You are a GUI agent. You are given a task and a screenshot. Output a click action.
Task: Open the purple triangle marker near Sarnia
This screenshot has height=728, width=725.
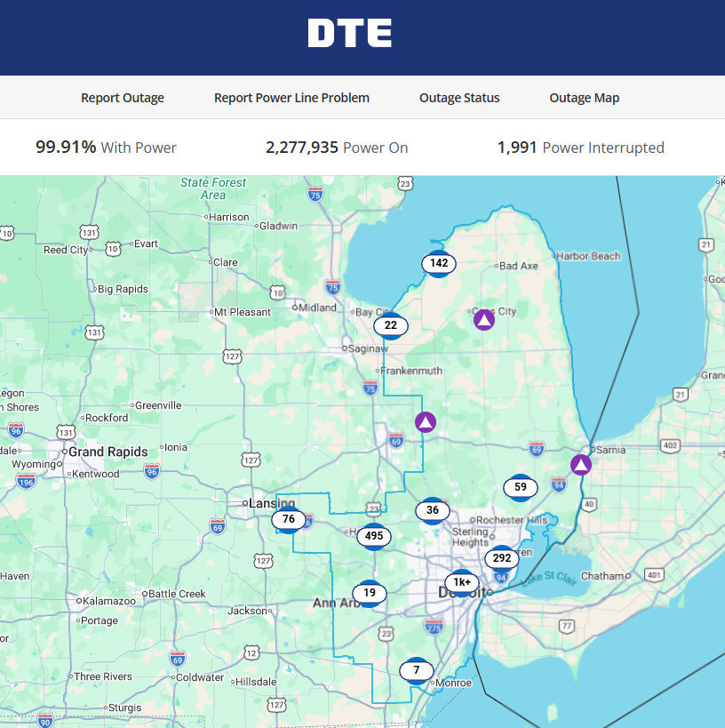click(581, 464)
